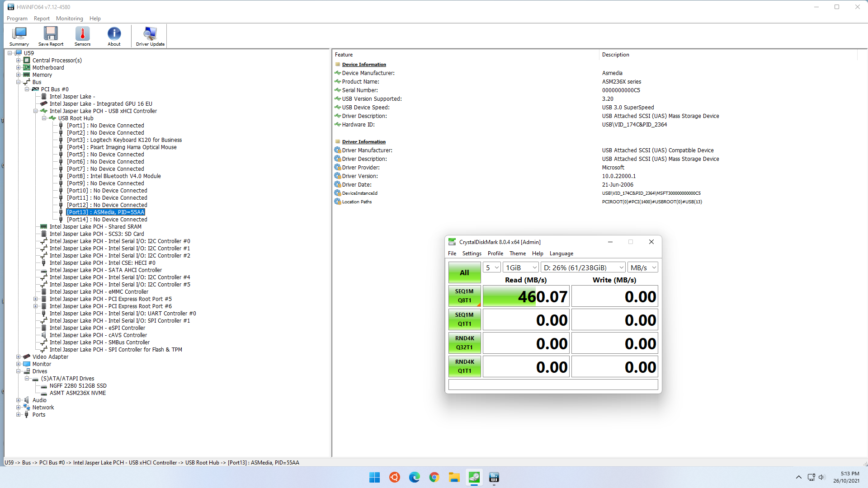
Task: Show hidden tray icons chevron
Action: (x=798, y=477)
